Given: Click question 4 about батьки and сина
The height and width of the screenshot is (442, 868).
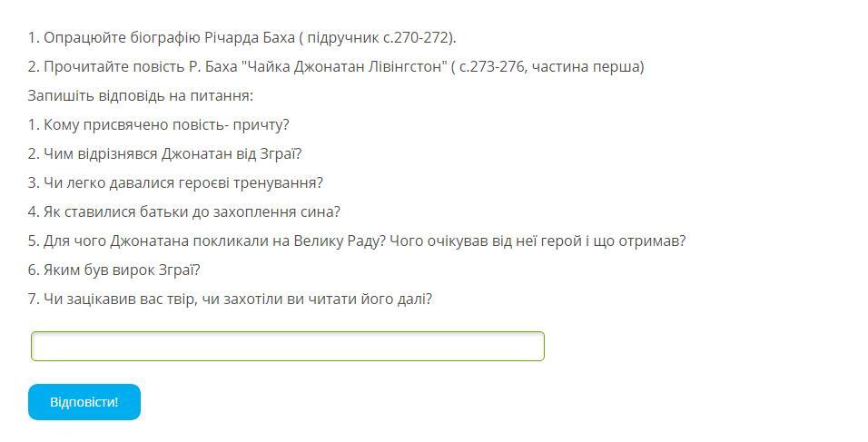Looking at the screenshot, I should pyautogui.click(x=183, y=212).
